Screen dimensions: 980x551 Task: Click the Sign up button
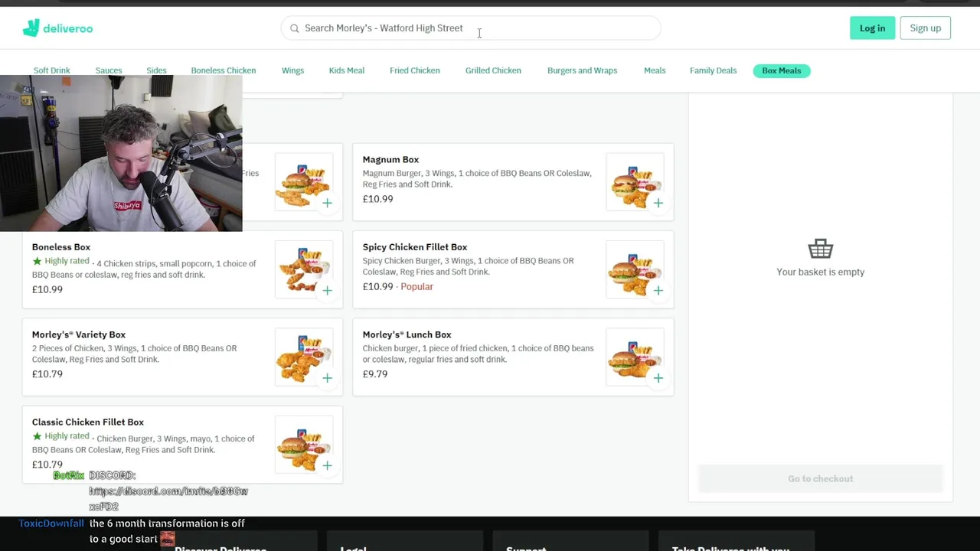(926, 28)
